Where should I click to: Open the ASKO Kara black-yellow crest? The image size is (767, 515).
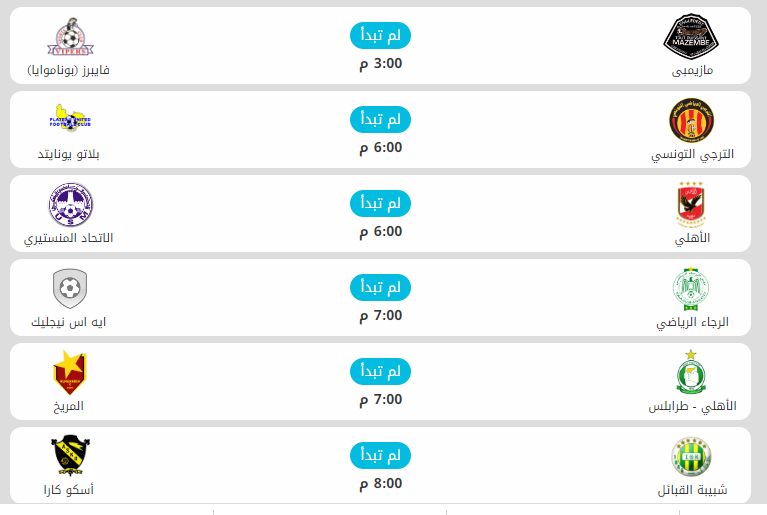point(70,456)
